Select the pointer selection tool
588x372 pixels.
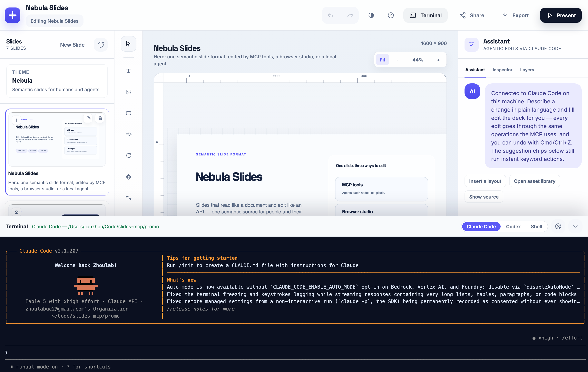(128, 44)
